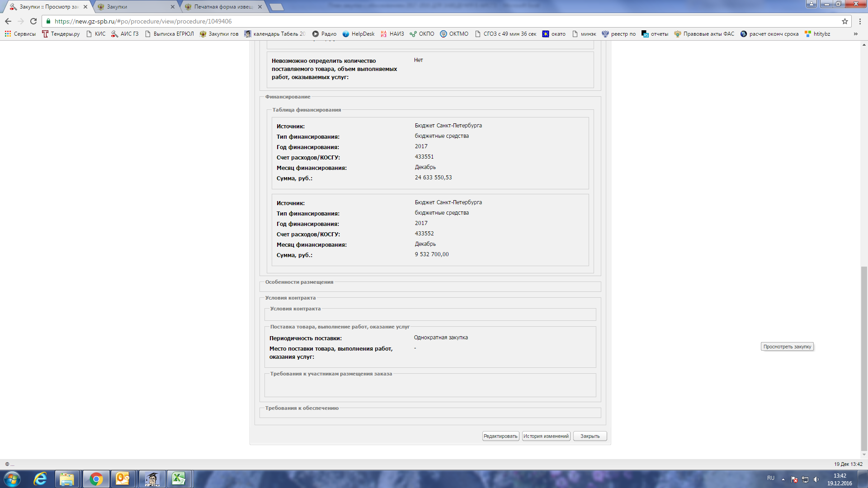Show hidden system tray icons arrow
The height and width of the screenshot is (488, 868).
(x=783, y=479)
